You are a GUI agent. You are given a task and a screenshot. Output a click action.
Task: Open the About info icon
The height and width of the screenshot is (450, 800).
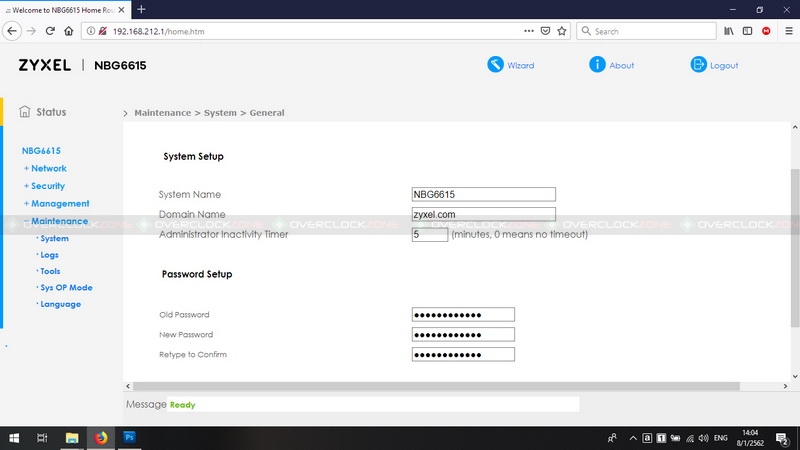pyautogui.click(x=597, y=64)
